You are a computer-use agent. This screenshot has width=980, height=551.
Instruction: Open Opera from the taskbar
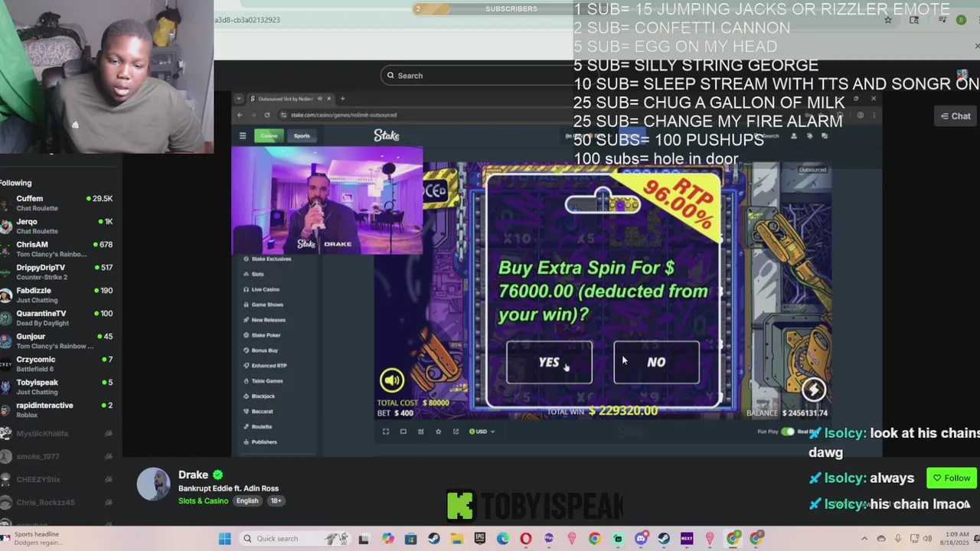(x=526, y=539)
